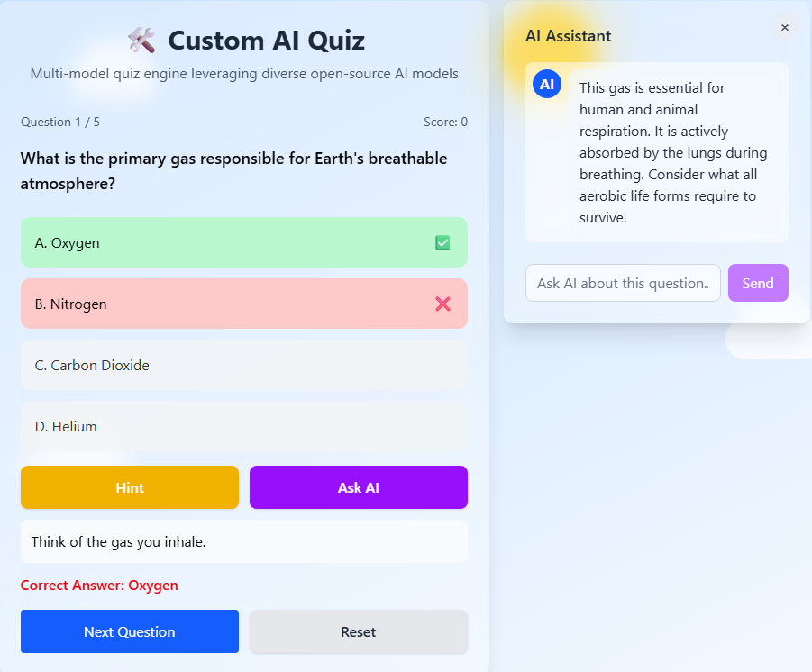Click the Question 1 / 5 counter

(60, 122)
